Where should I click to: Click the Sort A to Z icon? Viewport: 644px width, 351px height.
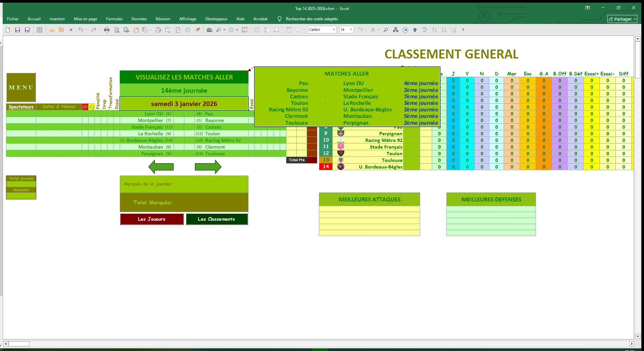click(434, 30)
